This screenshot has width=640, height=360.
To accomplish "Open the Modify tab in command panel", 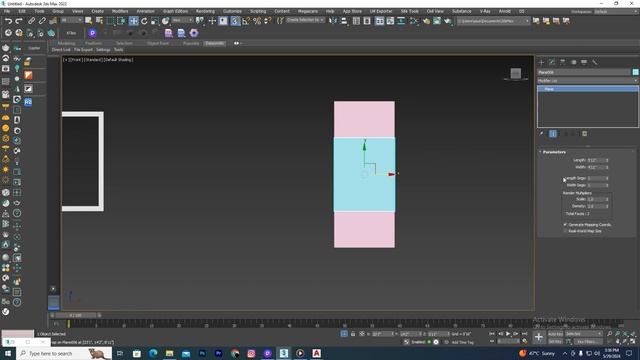I will click(552, 62).
